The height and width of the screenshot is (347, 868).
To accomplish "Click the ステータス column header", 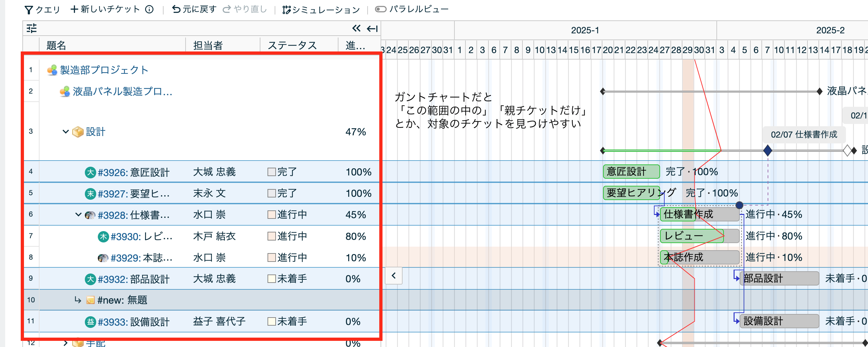I will [x=292, y=45].
